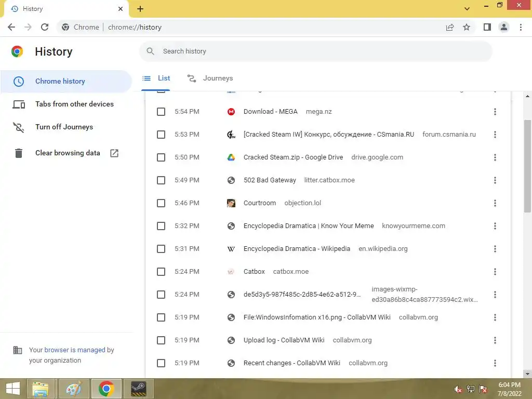Image resolution: width=532 pixels, height=399 pixels.
Task: Click into the Search history field
Action: [315, 51]
